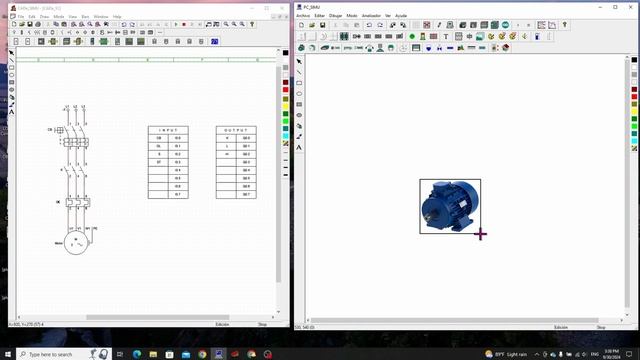Screen dimensions: 640x360
Task: Pick the black color swatch in PC_SIMU
Action: [634, 60]
